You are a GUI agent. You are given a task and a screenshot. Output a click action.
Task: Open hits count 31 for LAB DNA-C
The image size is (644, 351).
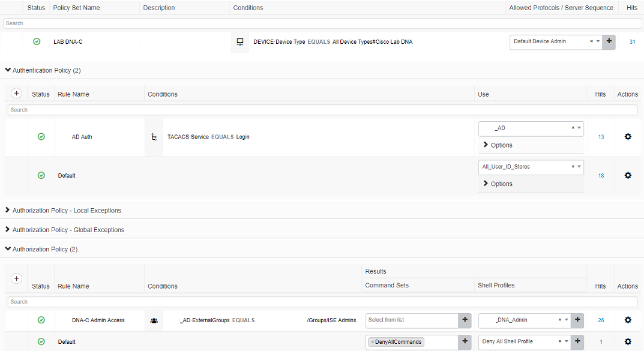coord(633,42)
